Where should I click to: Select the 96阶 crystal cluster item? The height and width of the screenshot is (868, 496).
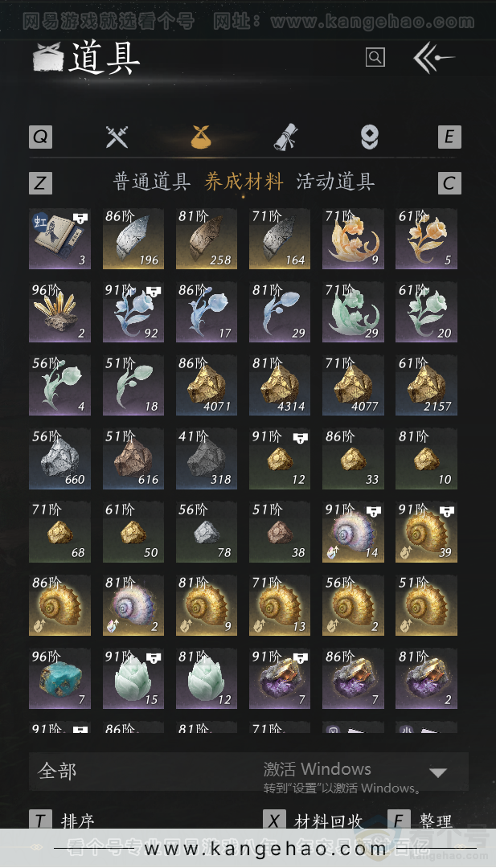59,312
